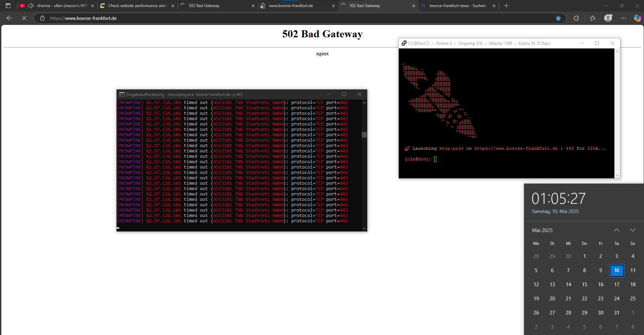644x335 pixels.
Task: Select day 9 in the calendar
Action: pos(601,270)
